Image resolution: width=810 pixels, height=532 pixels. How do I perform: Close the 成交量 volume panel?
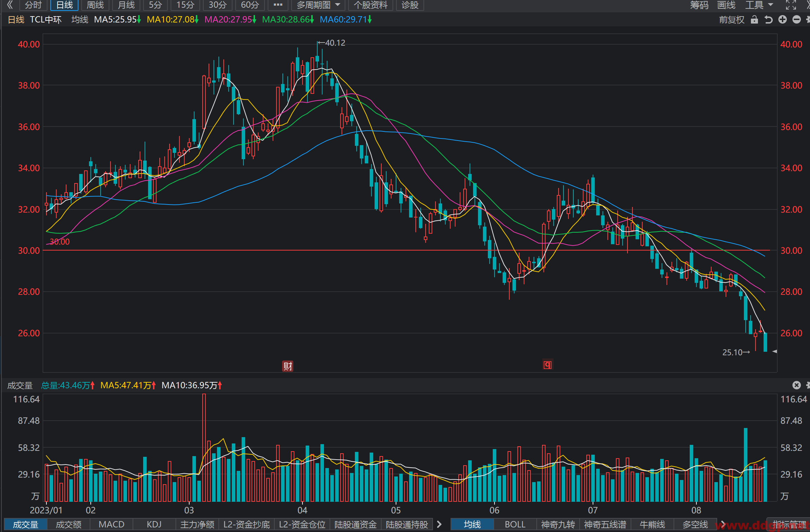[x=797, y=385]
